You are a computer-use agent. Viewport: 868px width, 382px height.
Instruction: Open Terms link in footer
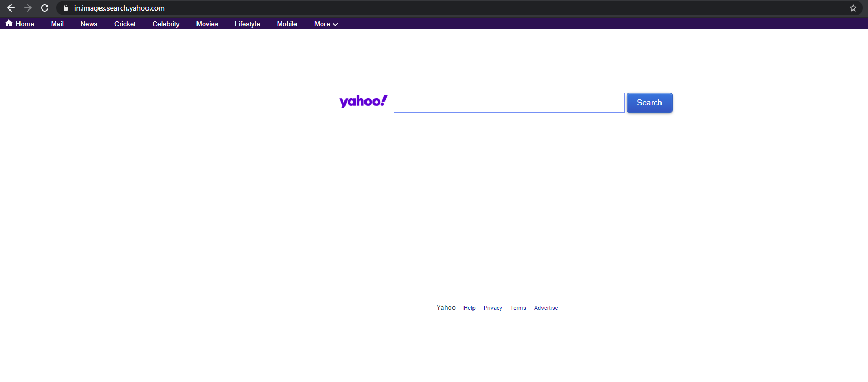point(518,308)
